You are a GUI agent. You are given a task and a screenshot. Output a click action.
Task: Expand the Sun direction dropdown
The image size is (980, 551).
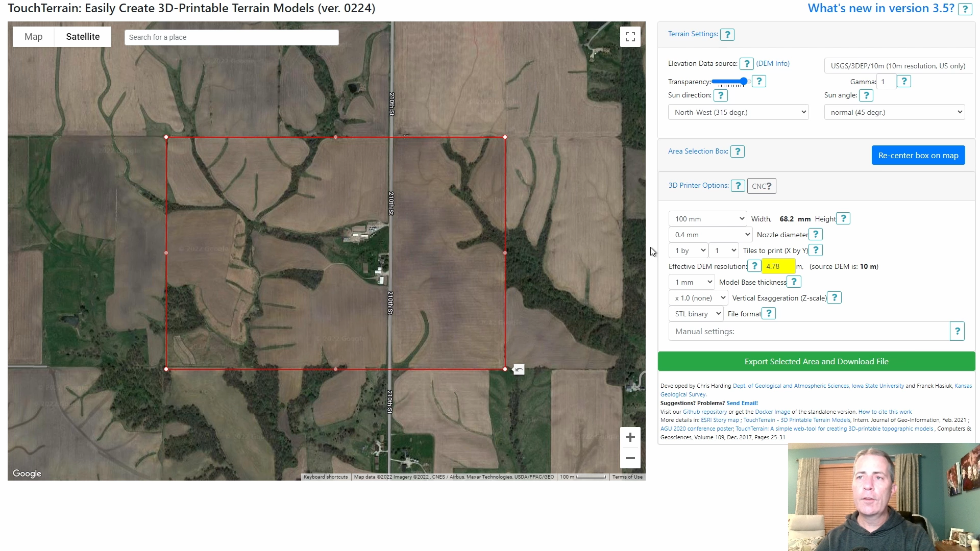pos(738,112)
